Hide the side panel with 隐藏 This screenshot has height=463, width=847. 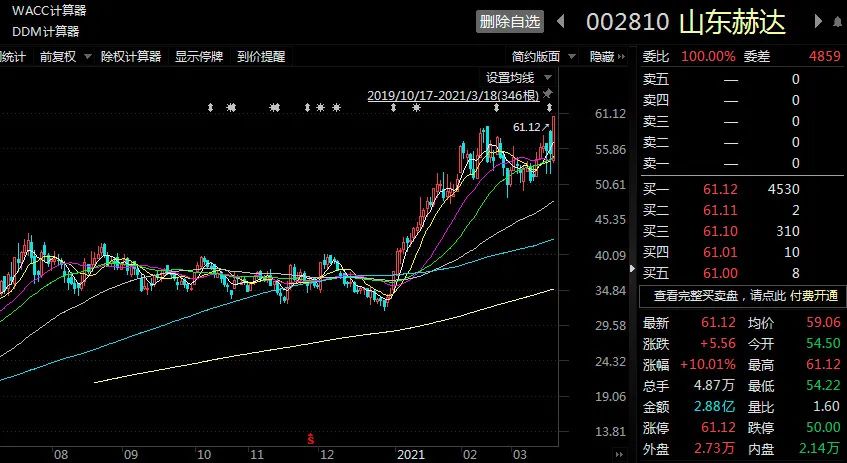pos(601,57)
